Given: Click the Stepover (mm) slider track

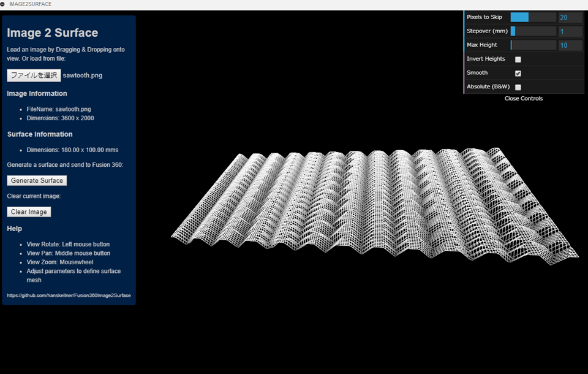Looking at the screenshot, I should coord(533,31).
